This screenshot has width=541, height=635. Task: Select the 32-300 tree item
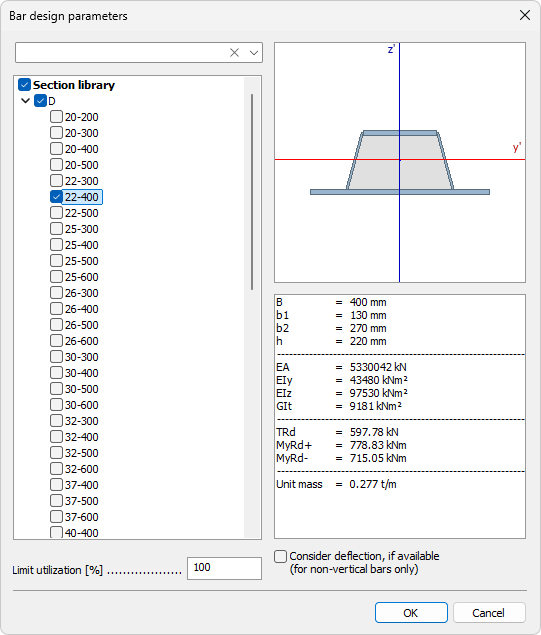click(81, 421)
